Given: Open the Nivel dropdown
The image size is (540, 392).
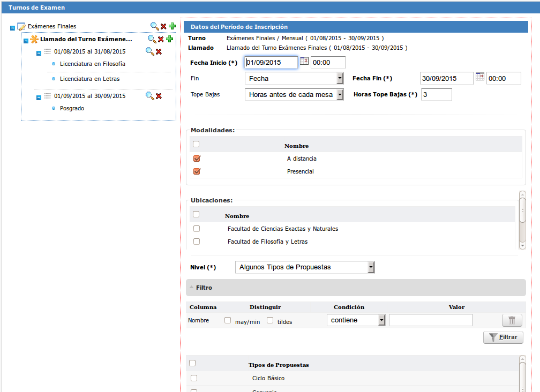Looking at the screenshot, I should click(305, 267).
